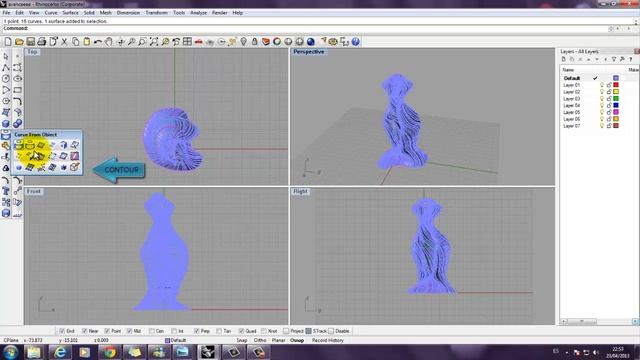Viewport: 640px width, 360px height.
Task: Click the Zoom Extents icon
Action: pyautogui.click(x=154, y=42)
